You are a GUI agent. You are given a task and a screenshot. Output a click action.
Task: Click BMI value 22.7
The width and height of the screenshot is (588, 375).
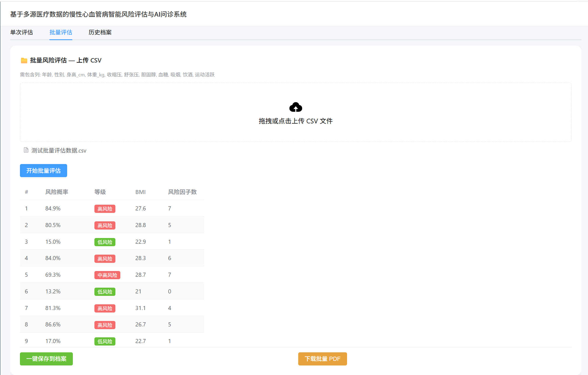141,341
